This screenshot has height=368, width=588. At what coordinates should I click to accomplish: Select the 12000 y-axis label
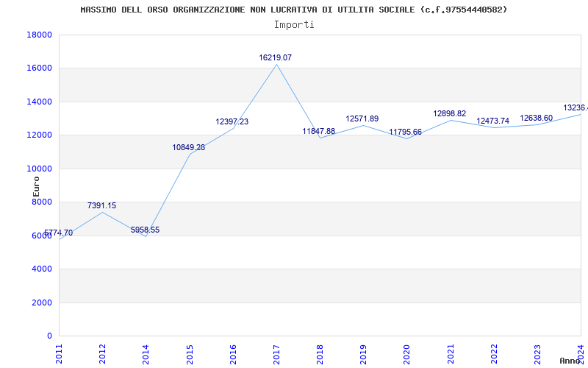click(x=40, y=135)
